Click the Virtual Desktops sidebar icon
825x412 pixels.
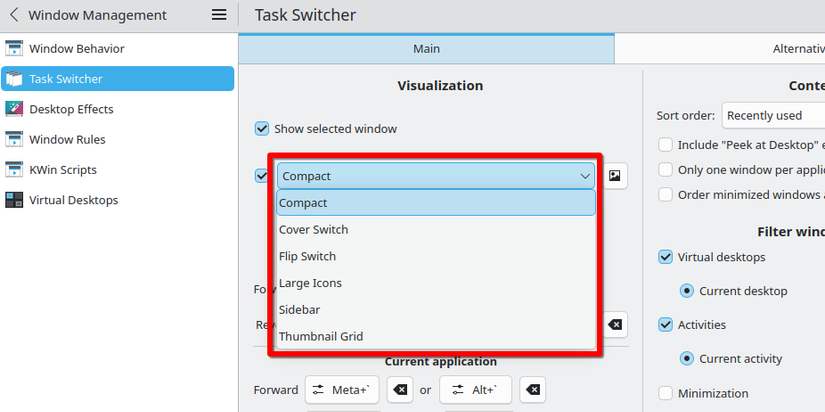click(x=14, y=200)
